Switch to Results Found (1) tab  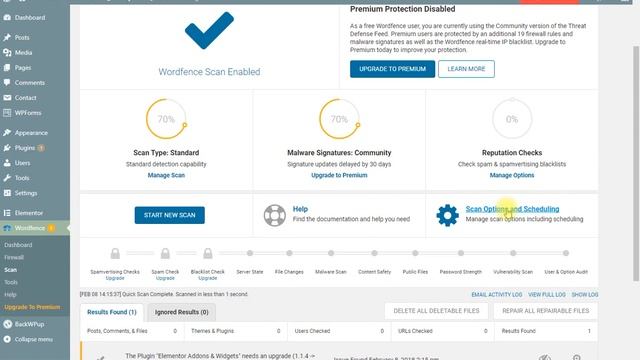[112, 312]
